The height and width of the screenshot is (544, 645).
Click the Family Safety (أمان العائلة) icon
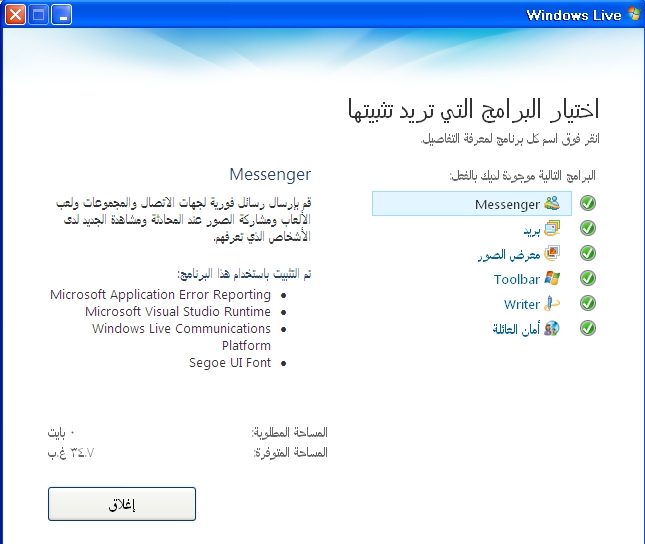[552, 328]
